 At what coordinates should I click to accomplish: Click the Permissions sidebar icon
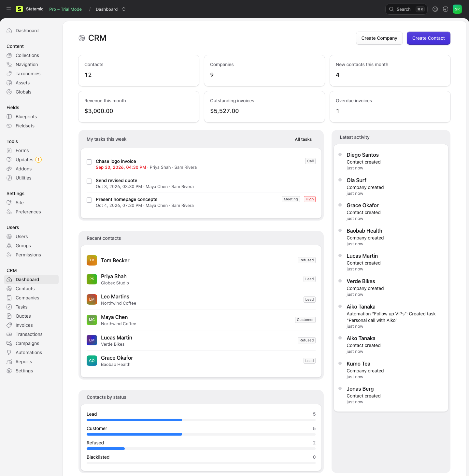[x=9, y=255]
